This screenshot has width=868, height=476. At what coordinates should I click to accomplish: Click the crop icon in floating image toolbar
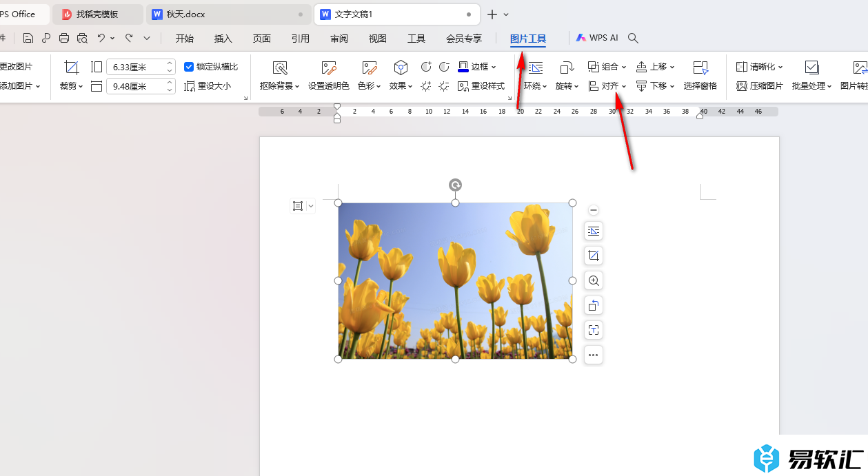(x=594, y=256)
